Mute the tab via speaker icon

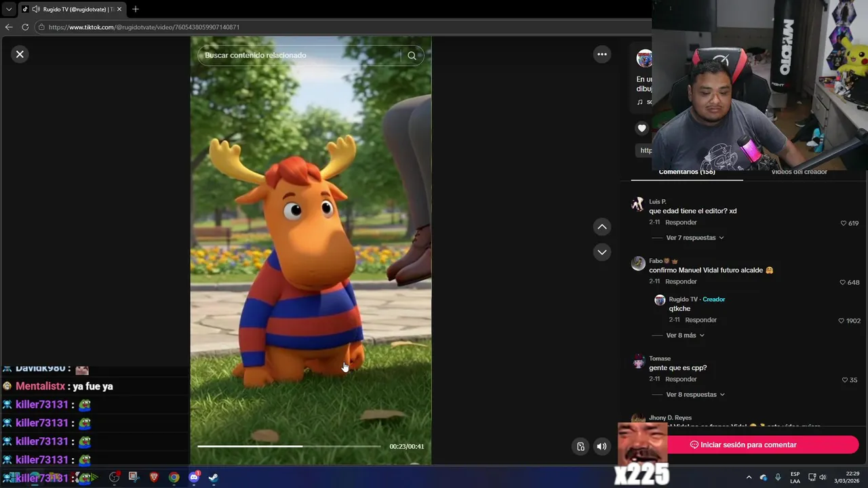click(36, 9)
